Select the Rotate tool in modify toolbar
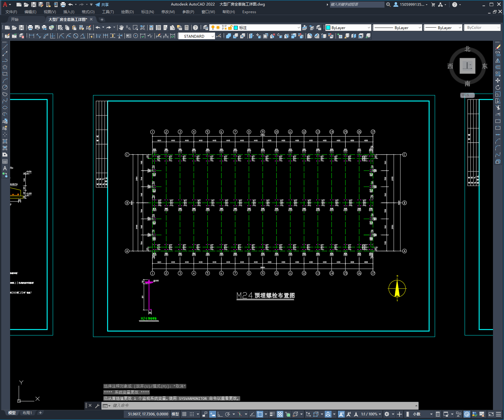504x420 pixels. pos(498,87)
